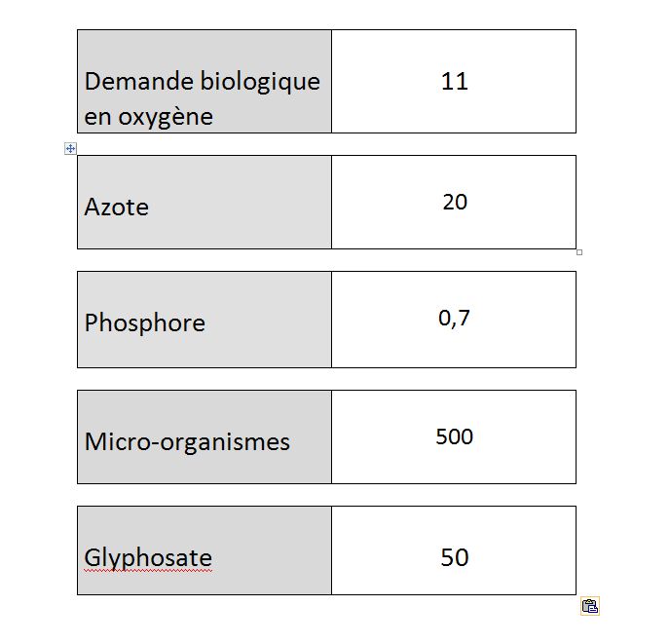Click the cell with value 50

[454, 556]
